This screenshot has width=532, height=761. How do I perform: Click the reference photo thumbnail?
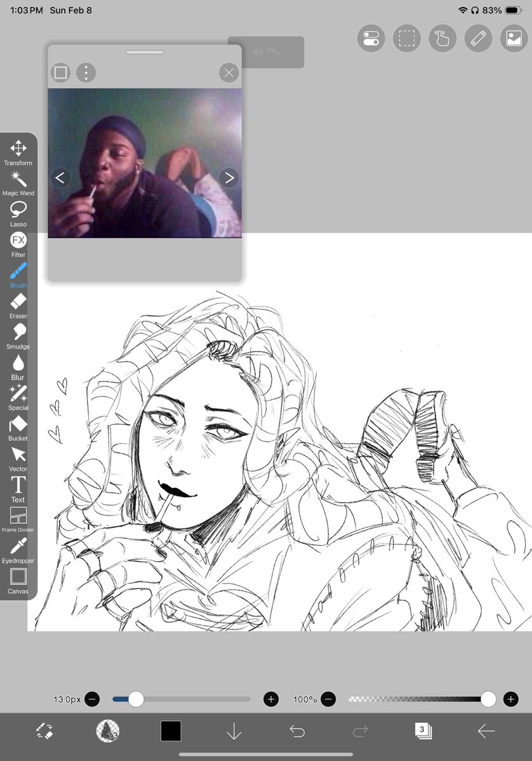coord(145,163)
